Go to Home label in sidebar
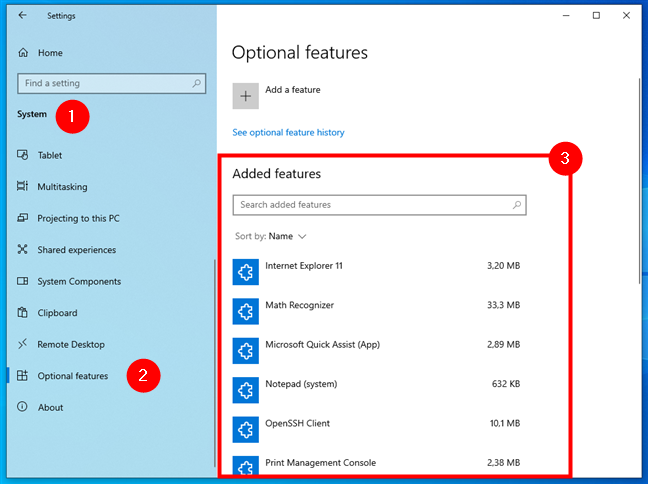The image size is (648, 484). pos(50,53)
